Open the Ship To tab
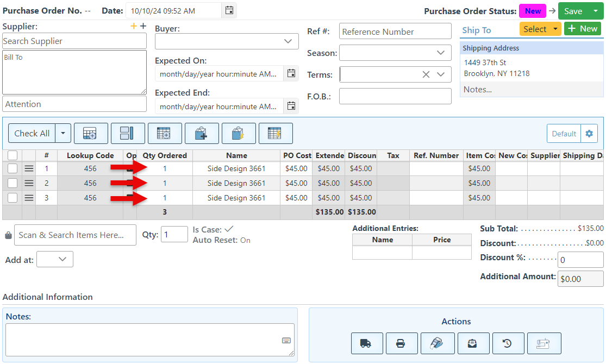The width and height of the screenshot is (606, 364). 477,30
